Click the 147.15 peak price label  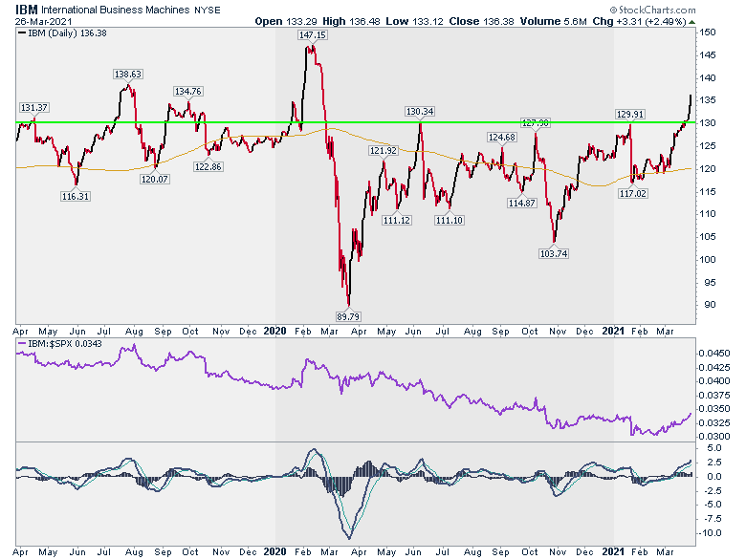[313, 34]
